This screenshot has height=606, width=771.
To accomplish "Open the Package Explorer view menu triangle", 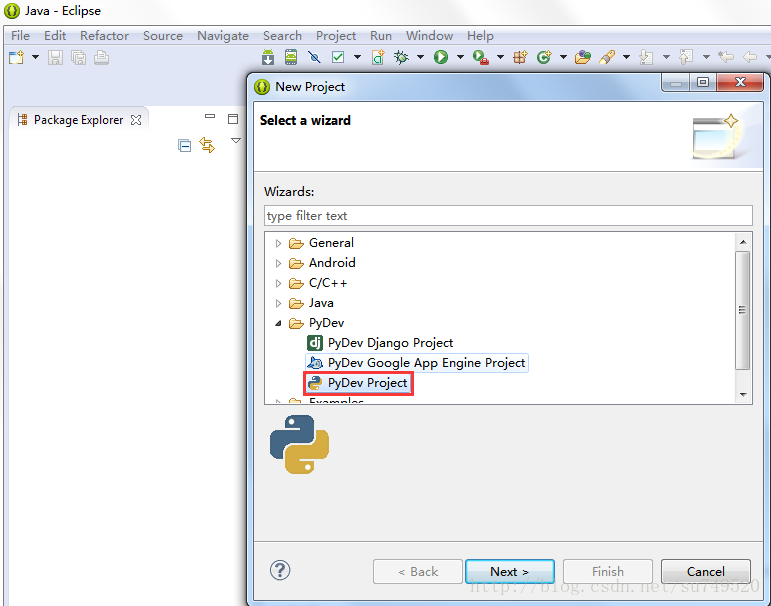I will pos(236,141).
